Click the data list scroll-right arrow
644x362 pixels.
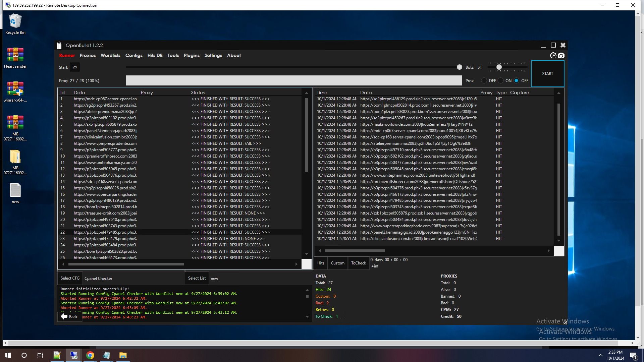296,264
